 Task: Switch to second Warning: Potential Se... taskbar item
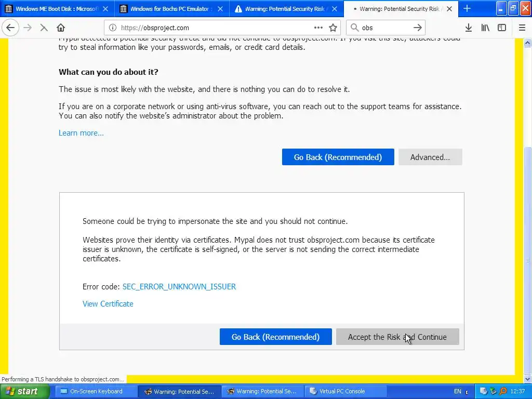(x=262, y=392)
